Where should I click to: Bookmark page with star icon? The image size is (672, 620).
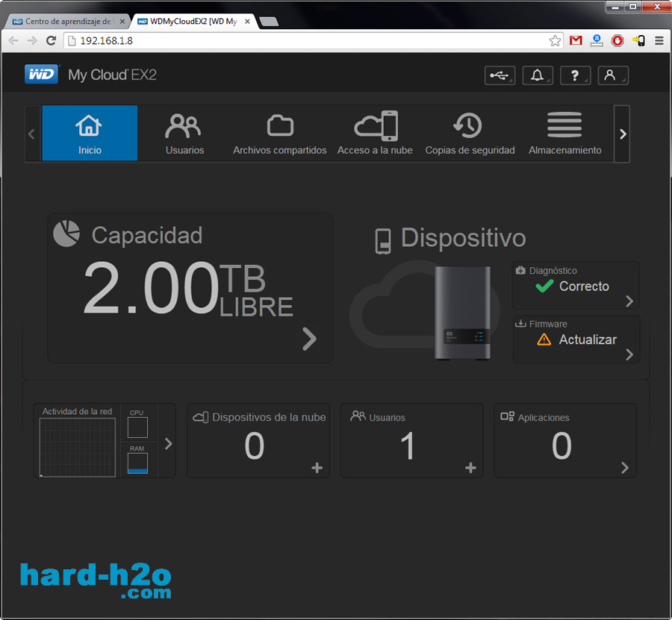tap(555, 41)
